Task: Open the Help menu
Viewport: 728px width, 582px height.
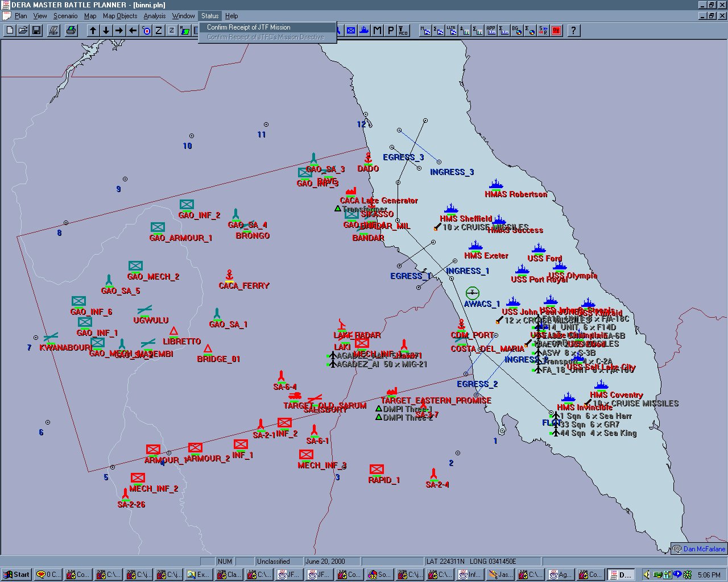Action: pos(231,16)
